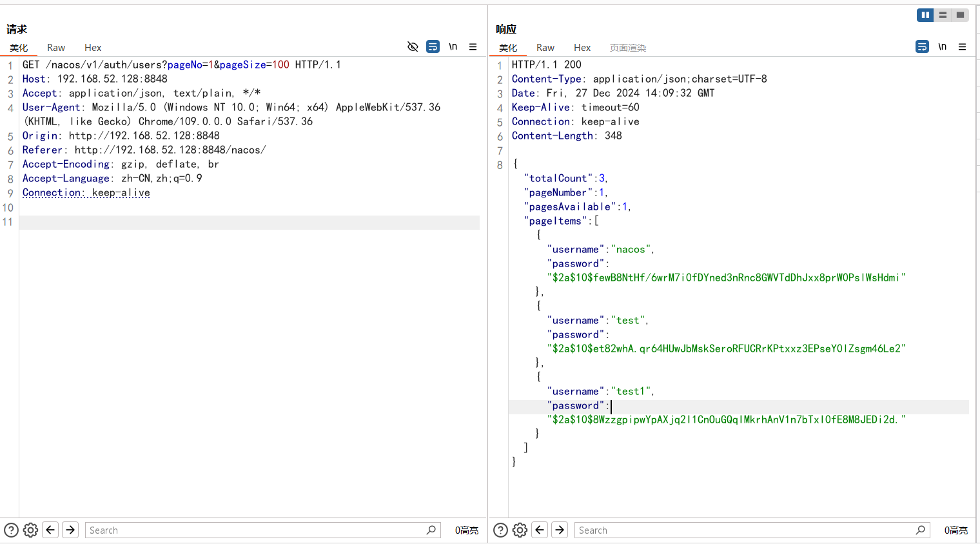Viewport: 980px width, 544px height.
Task: Click test user's password hash
Action: click(727, 348)
